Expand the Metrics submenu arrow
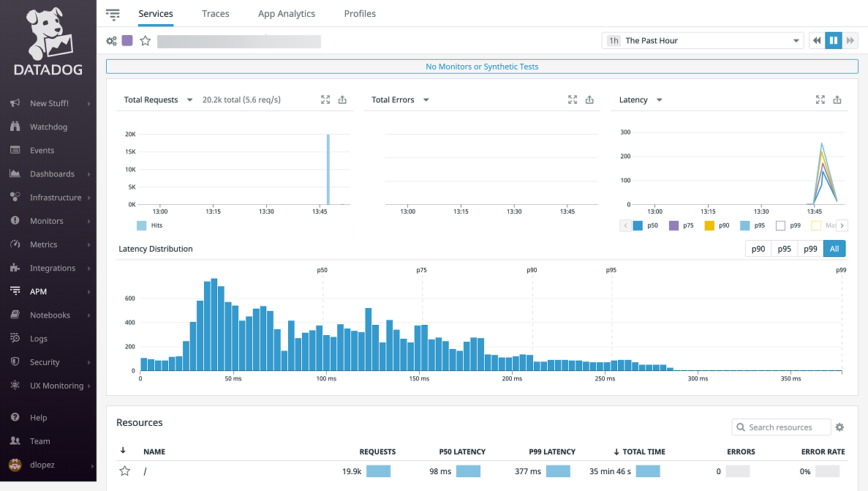 (88, 244)
